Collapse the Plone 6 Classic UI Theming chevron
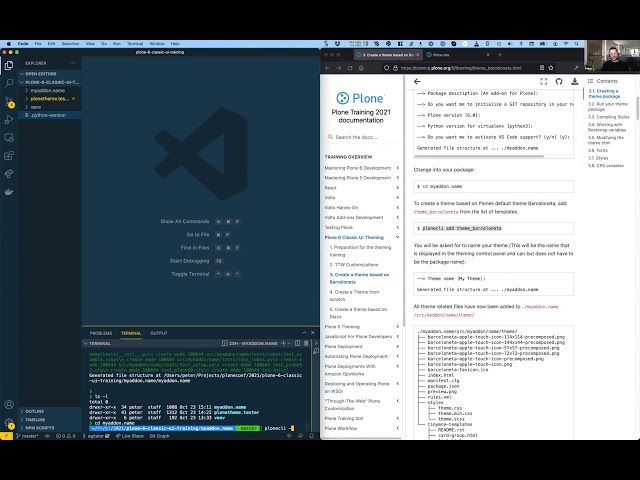Screen dimensions: 640x480 click(398, 237)
